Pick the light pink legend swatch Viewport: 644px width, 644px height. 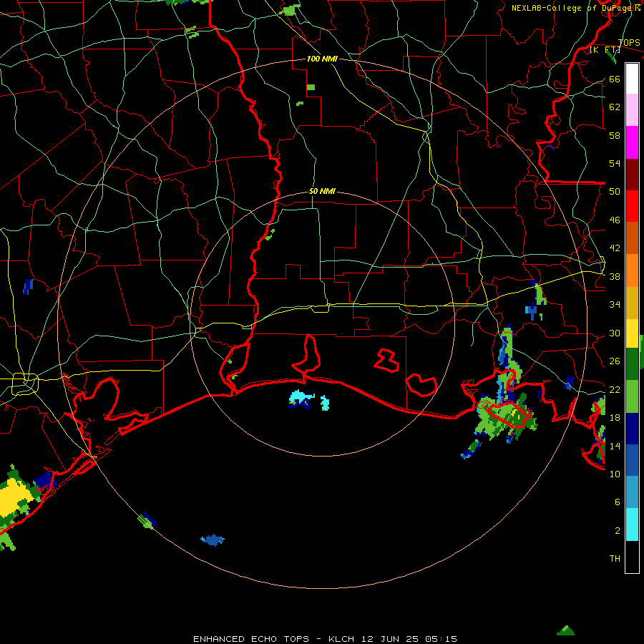(632, 110)
